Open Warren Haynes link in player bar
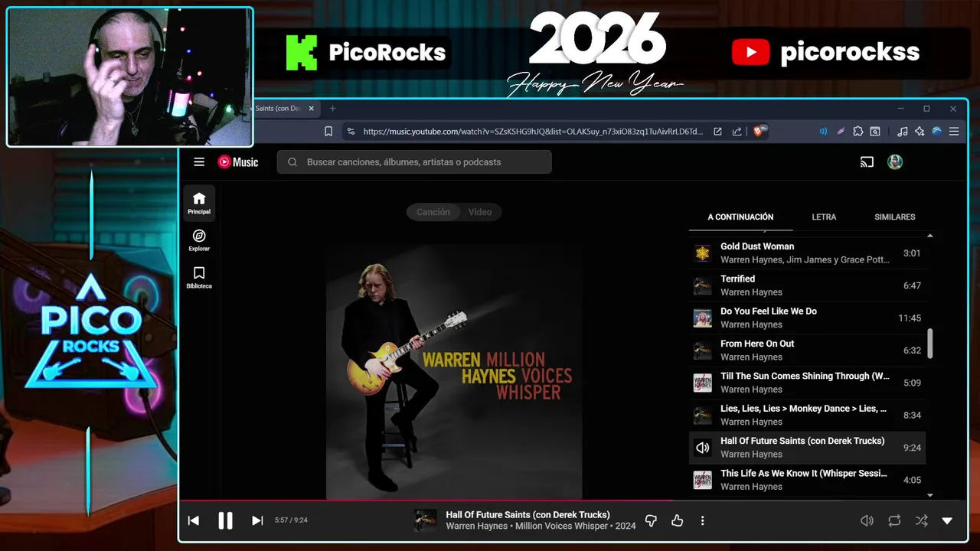Image resolution: width=980 pixels, height=551 pixels. pyautogui.click(x=476, y=527)
